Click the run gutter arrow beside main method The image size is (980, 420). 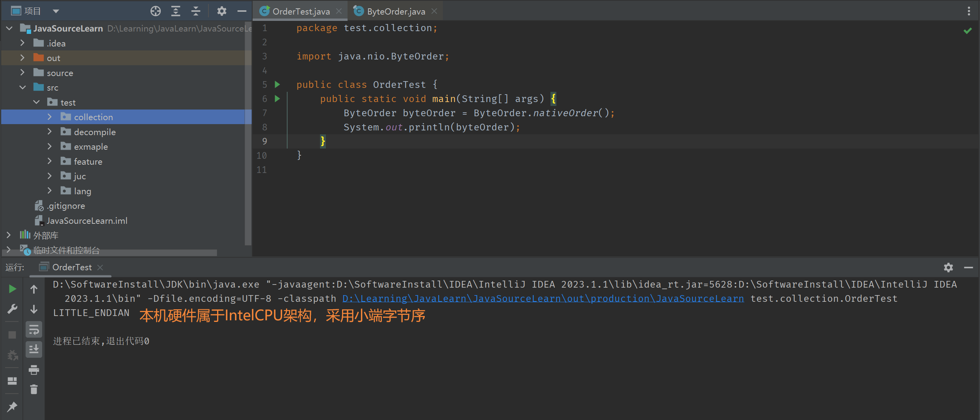point(277,98)
